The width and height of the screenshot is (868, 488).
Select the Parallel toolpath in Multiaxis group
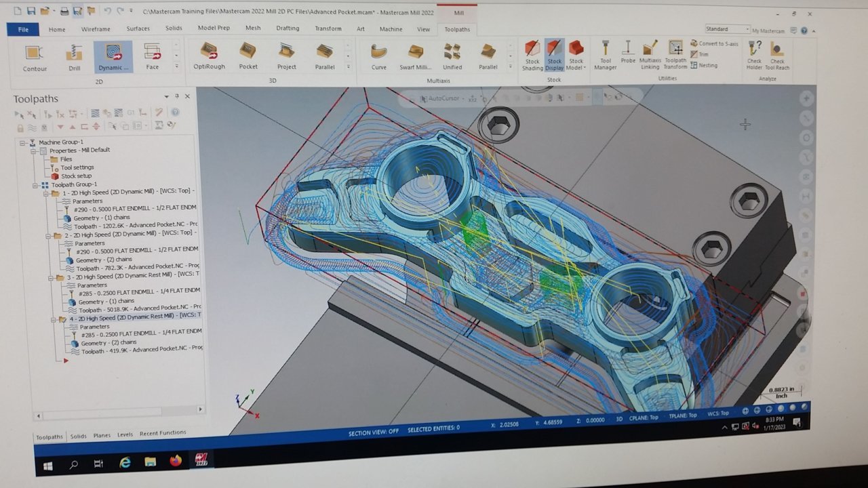pos(488,56)
